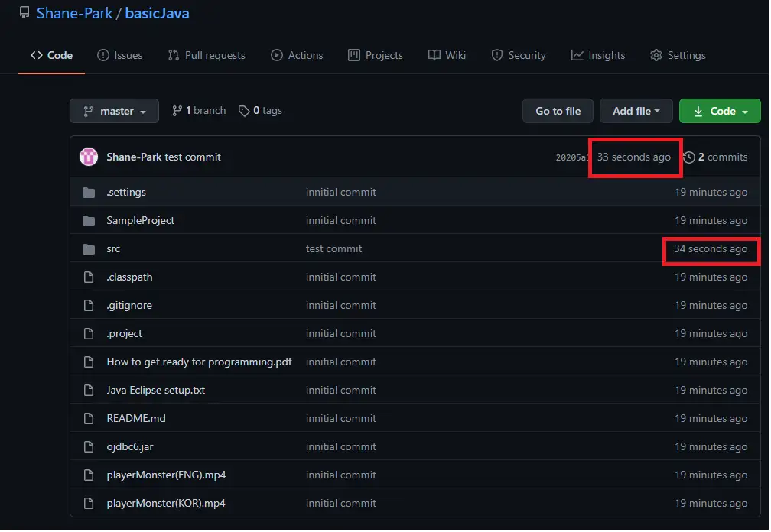Open playerMonster(KOR).mp4

coord(166,504)
